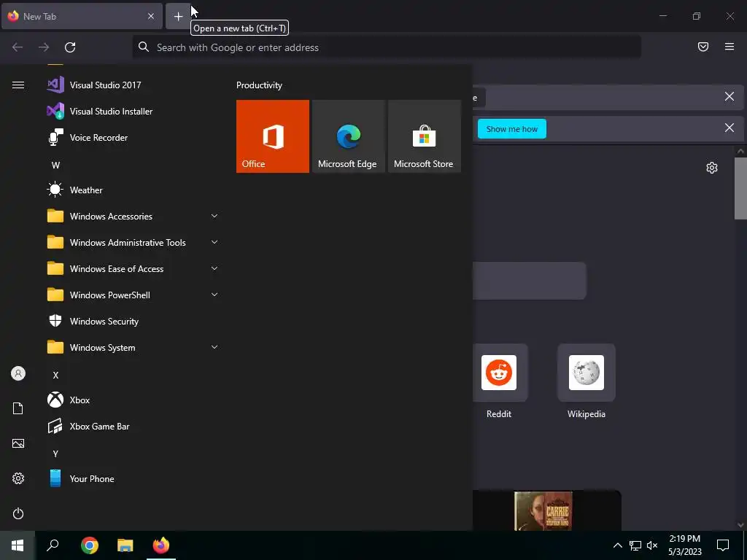Click the Office tile

[273, 136]
